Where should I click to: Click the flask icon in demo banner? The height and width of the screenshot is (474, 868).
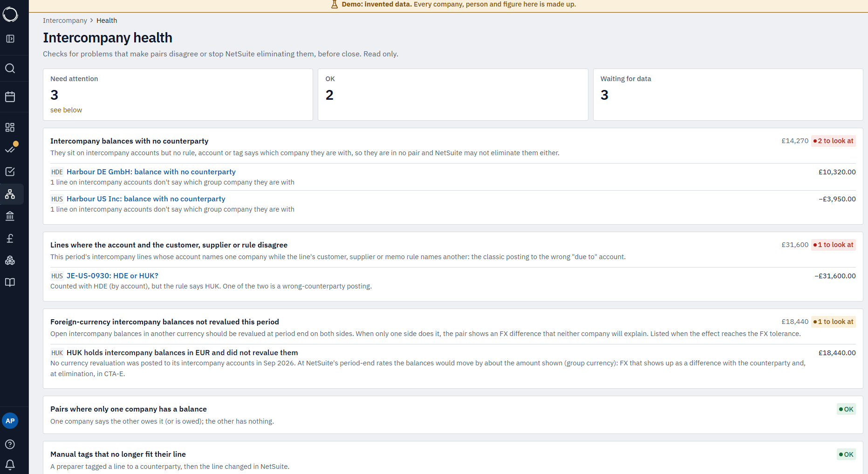pyautogui.click(x=334, y=5)
